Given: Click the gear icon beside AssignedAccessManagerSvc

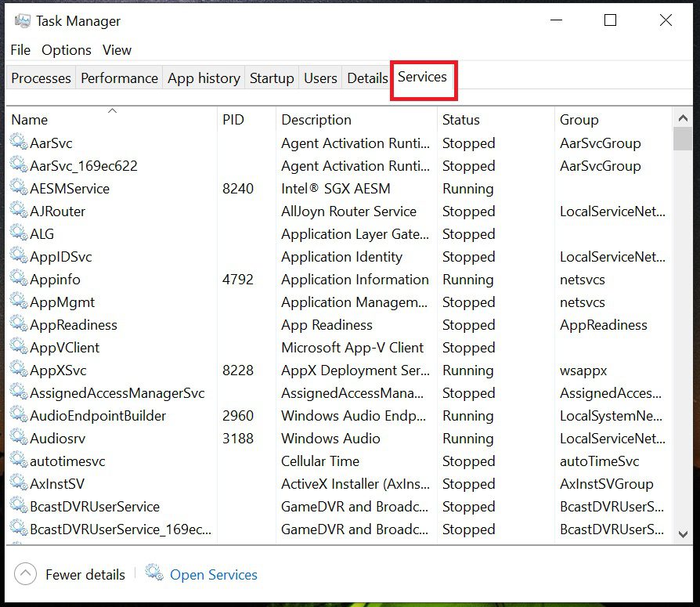Looking at the screenshot, I should (19, 392).
